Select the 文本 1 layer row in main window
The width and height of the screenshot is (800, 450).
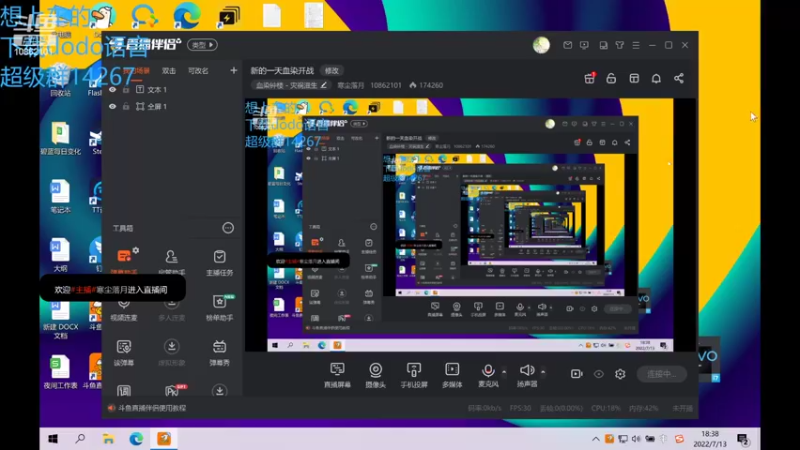[171, 89]
